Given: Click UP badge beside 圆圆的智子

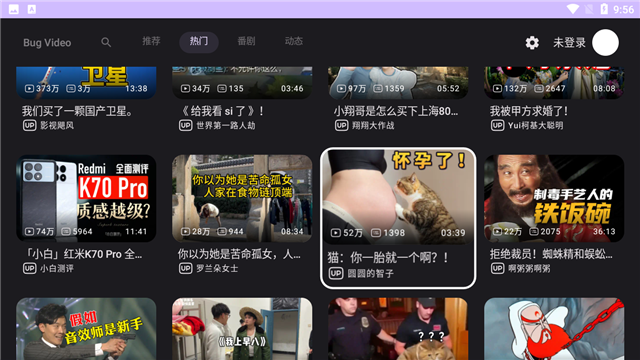Looking at the screenshot, I should point(336,273).
